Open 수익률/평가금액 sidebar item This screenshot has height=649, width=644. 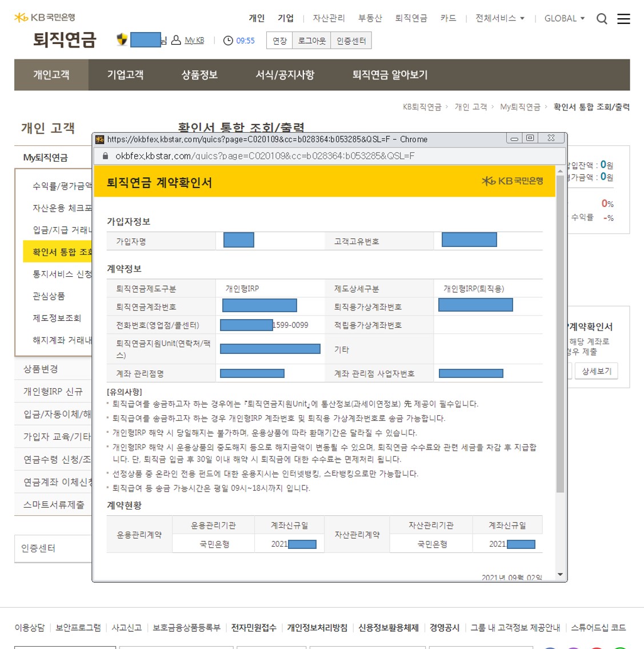point(62,186)
